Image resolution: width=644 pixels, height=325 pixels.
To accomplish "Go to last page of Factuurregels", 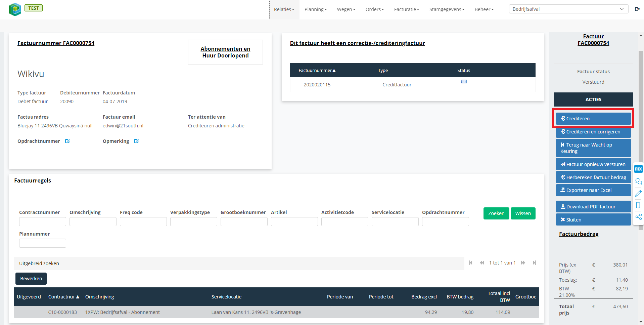I will pos(534,263).
